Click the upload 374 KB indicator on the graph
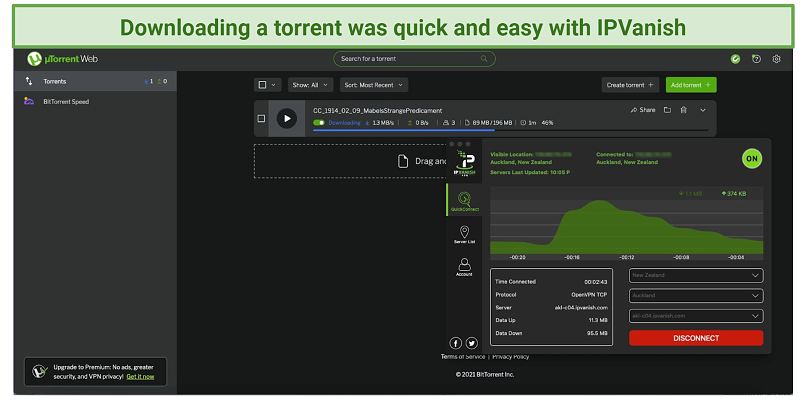 coord(734,194)
